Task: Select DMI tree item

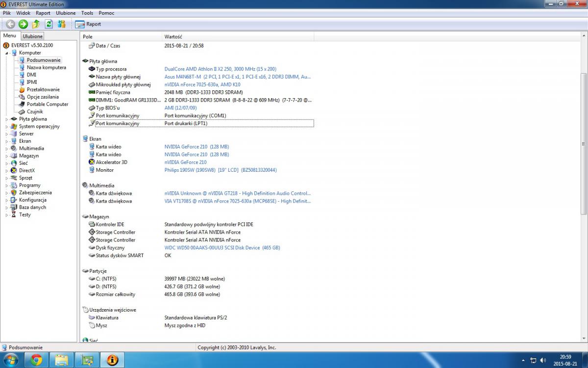Action: 31,75
